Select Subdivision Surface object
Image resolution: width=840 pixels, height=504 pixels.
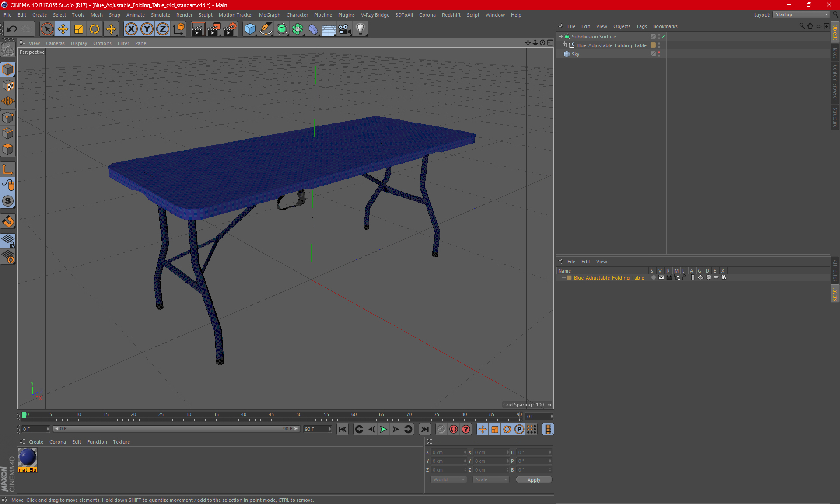coord(594,37)
